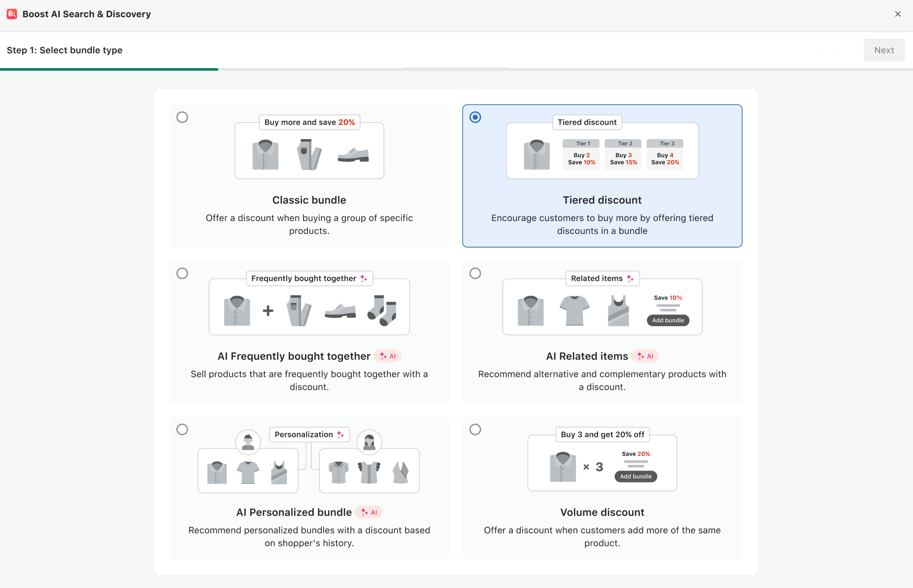
Task: Click the Classic bundle illustration thumbnail
Action: point(309,150)
